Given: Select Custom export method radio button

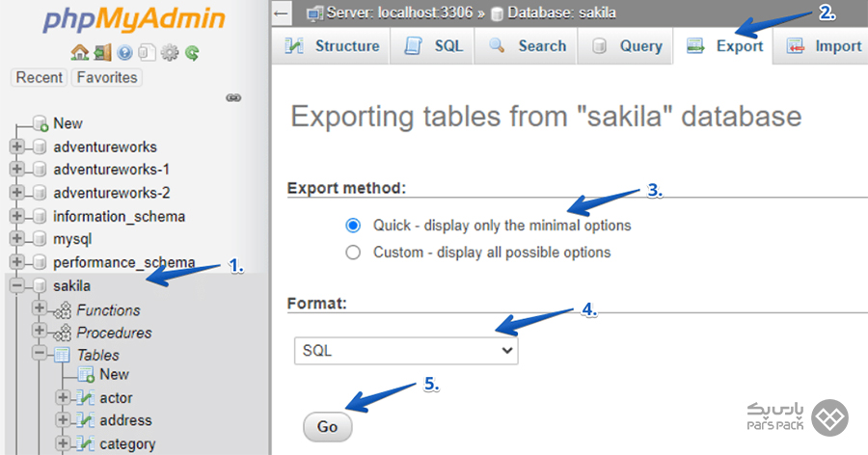Looking at the screenshot, I should [x=353, y=253].
